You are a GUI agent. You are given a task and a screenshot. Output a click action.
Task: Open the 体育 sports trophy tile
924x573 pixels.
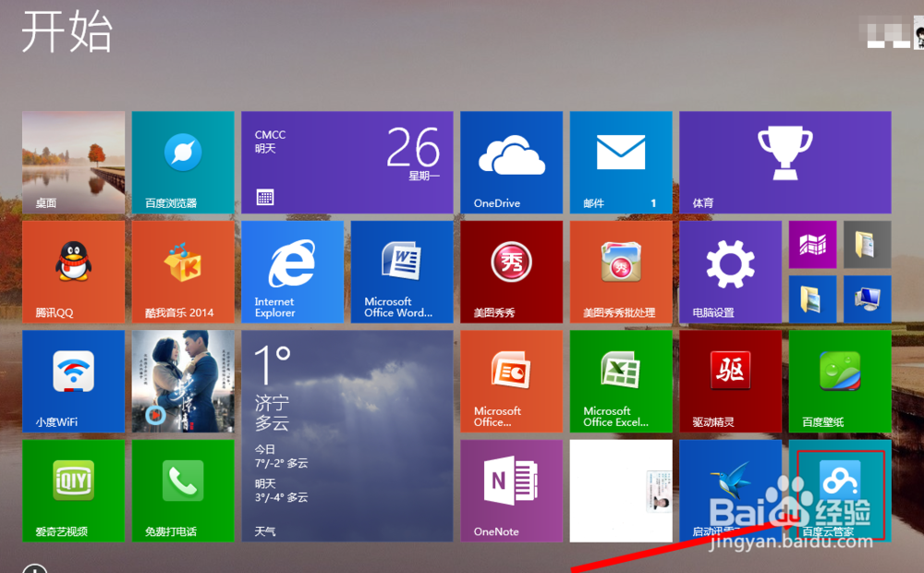click(x=784, y=162)
